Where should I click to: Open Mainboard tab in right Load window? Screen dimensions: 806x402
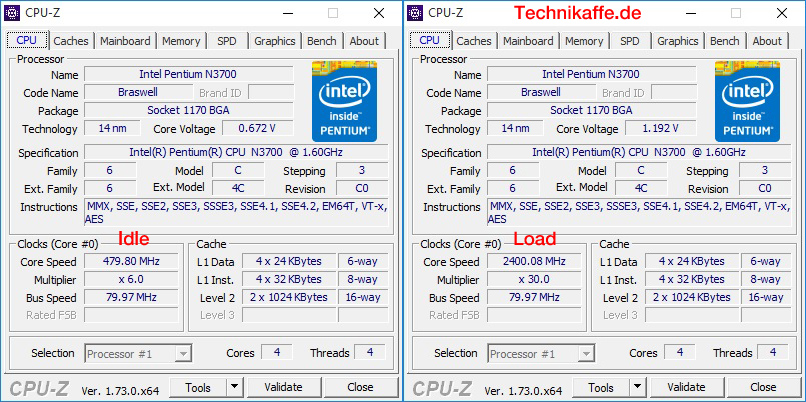pos(528,41)
